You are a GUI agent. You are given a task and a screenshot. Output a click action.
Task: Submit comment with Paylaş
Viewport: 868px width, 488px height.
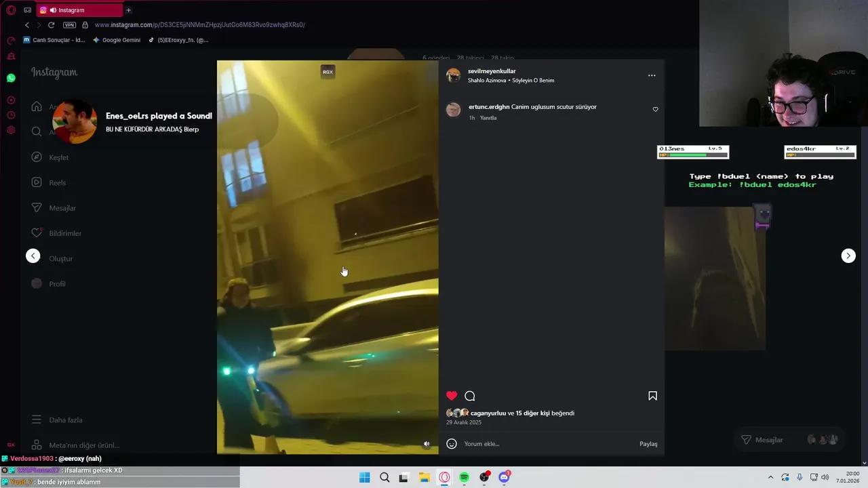pyautogui.click(x=648, y=444)
